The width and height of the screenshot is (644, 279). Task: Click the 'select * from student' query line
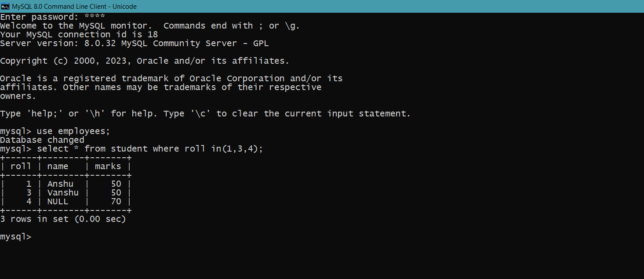click(x=131, y=149)
